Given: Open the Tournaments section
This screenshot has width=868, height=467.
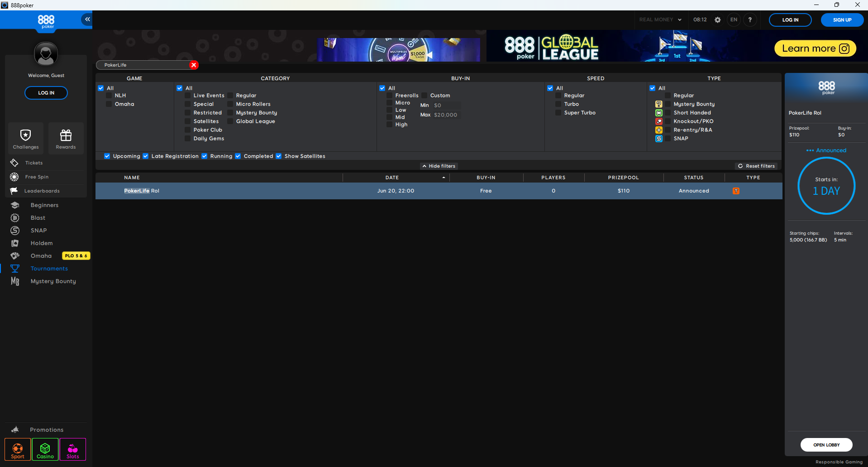Looking at the screenshot, I should (49, 269).
